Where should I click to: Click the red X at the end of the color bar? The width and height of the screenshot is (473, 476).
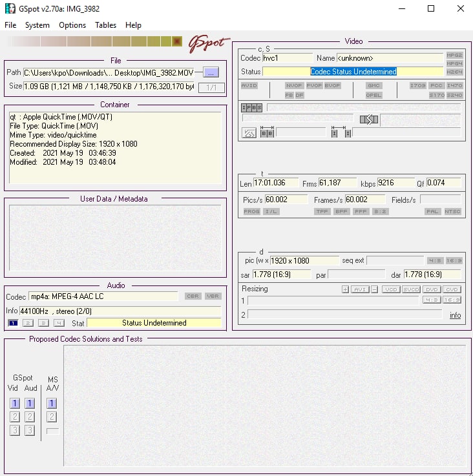(177, 41)
